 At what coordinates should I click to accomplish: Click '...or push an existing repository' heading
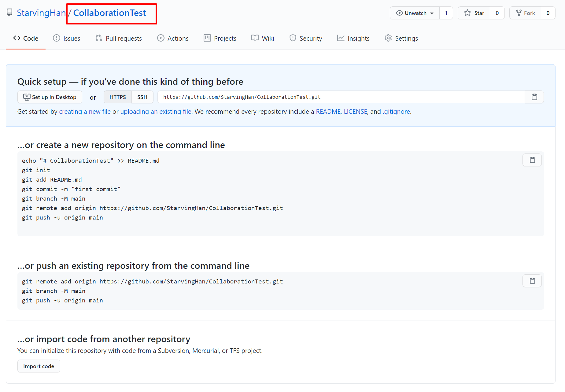pos(133,266)
